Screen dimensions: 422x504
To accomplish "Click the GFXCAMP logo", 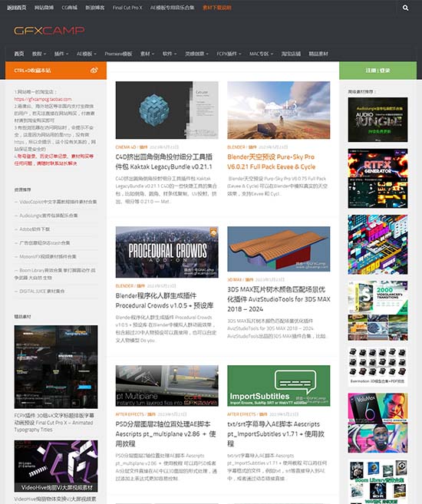I will [x=49, y=31].
